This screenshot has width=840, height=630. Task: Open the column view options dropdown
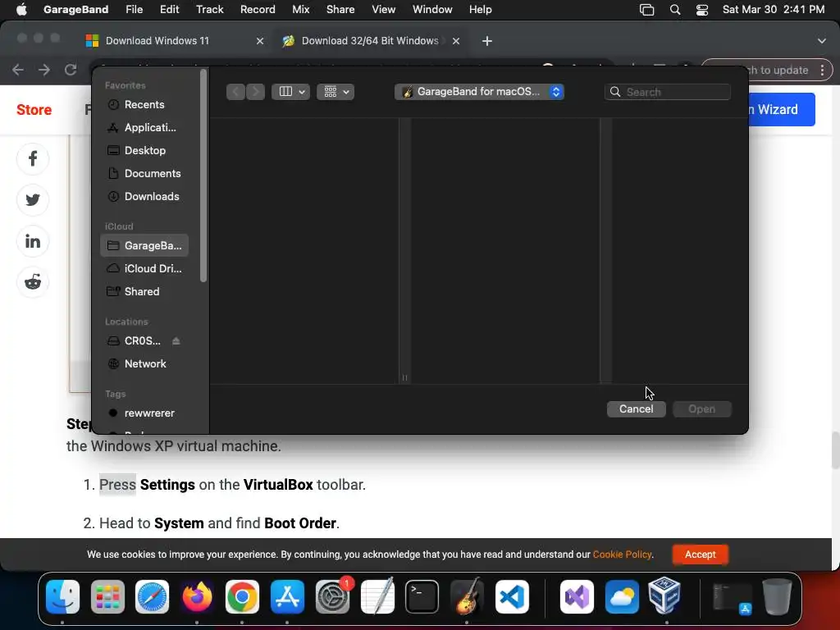[x=290, y=92]
